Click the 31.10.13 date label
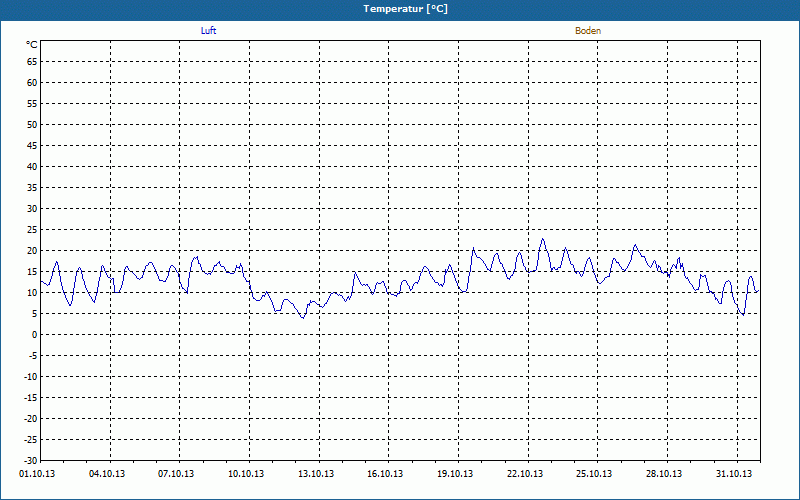800x500 pixels. pyautogui.click(x=734, y=474)
